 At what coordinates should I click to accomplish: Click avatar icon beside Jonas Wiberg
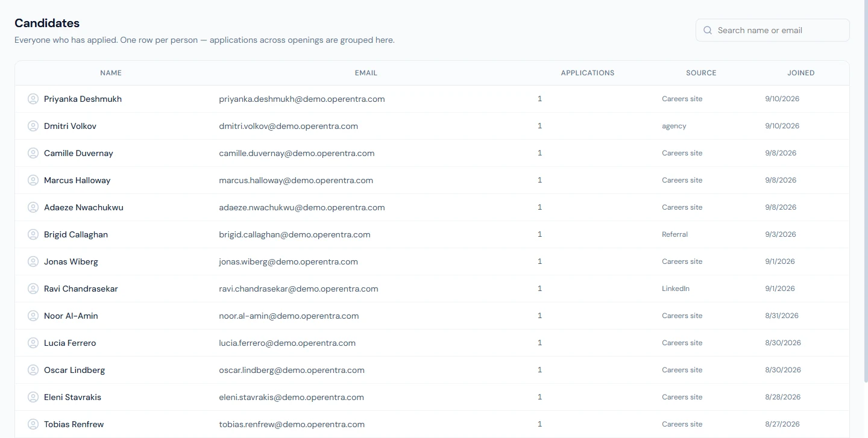[x=33, y=261]
